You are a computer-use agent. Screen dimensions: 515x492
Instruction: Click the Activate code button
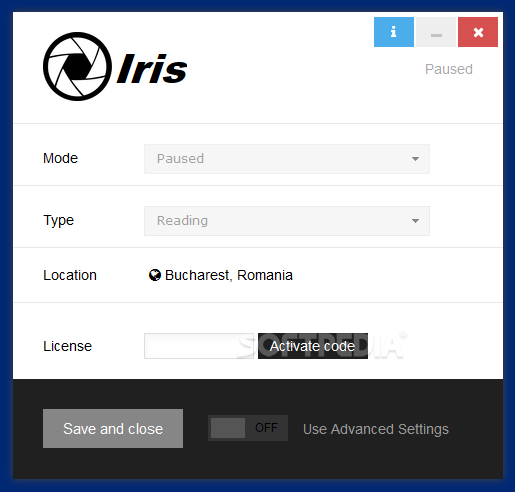(x=313, y=346)
